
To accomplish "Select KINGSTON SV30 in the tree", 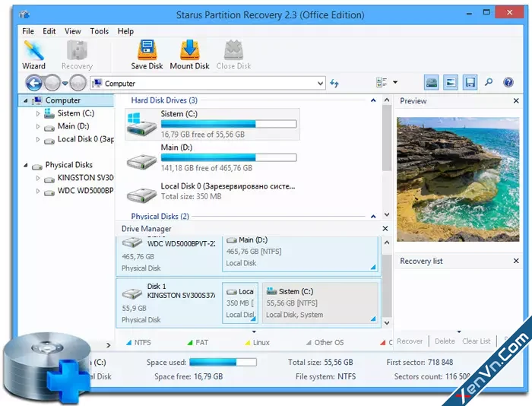I will tap(85, 178).
